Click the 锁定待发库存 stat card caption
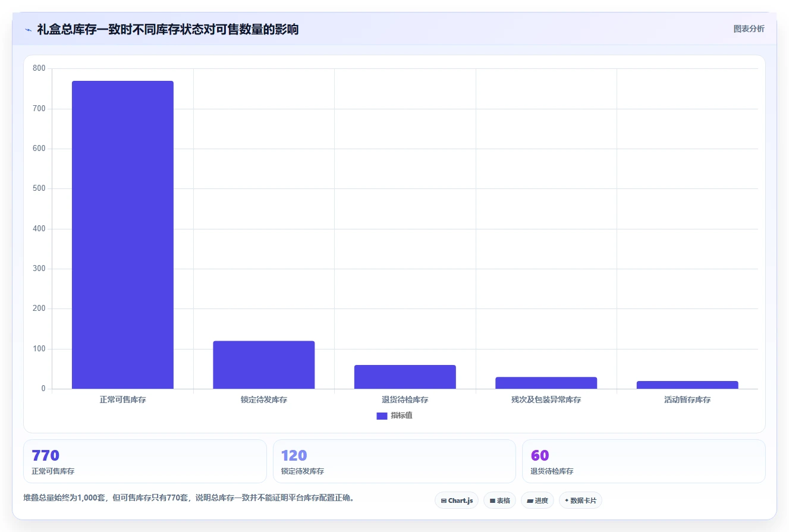The height and width of the screenshot is (532, 789). point(303,471)
